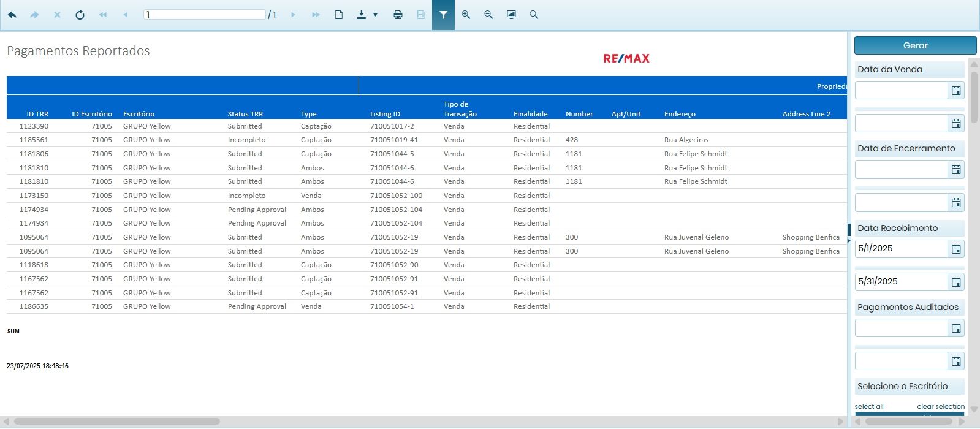The height and width of the screenshot is (429, 980).
Task: Click the listing ID 710051017-2
Action: (392, 126)
